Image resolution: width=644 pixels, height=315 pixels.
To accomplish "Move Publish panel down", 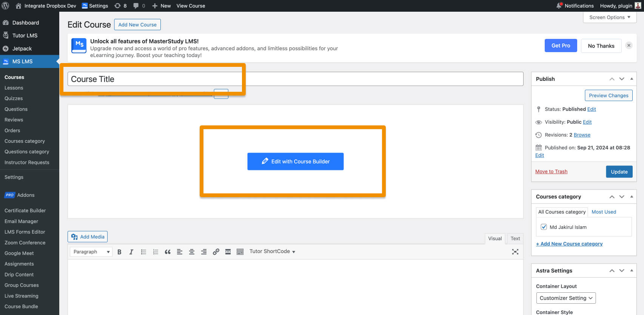I will pyautogui.click(x=622, y=79).
